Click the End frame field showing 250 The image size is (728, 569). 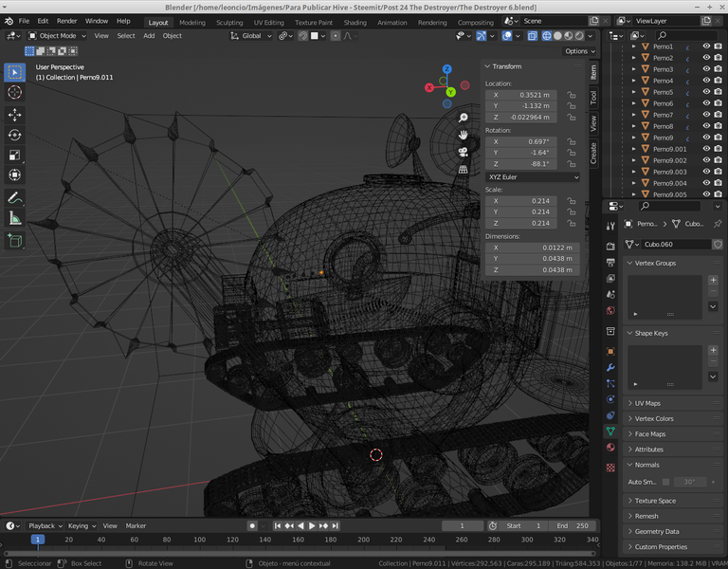click(x=573, y=525)
